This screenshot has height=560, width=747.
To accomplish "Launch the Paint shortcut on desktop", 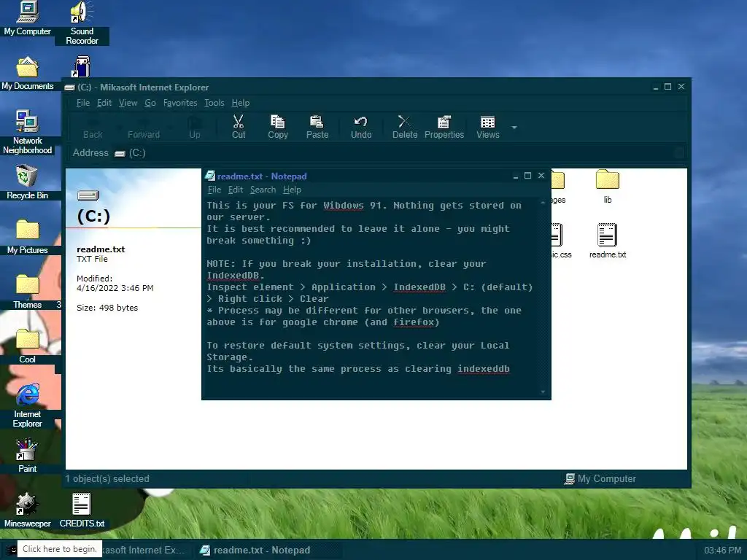I will click(27, 456).
